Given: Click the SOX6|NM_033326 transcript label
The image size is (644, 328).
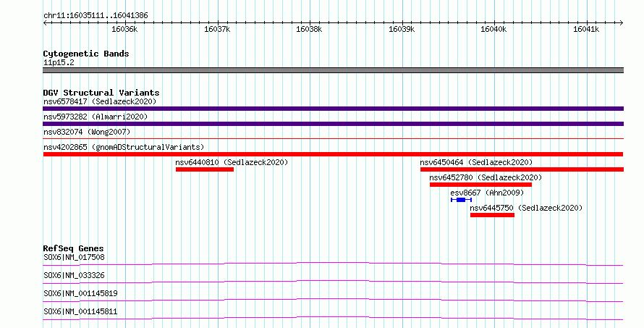Looking at the screenshot, I should point(74,275).
